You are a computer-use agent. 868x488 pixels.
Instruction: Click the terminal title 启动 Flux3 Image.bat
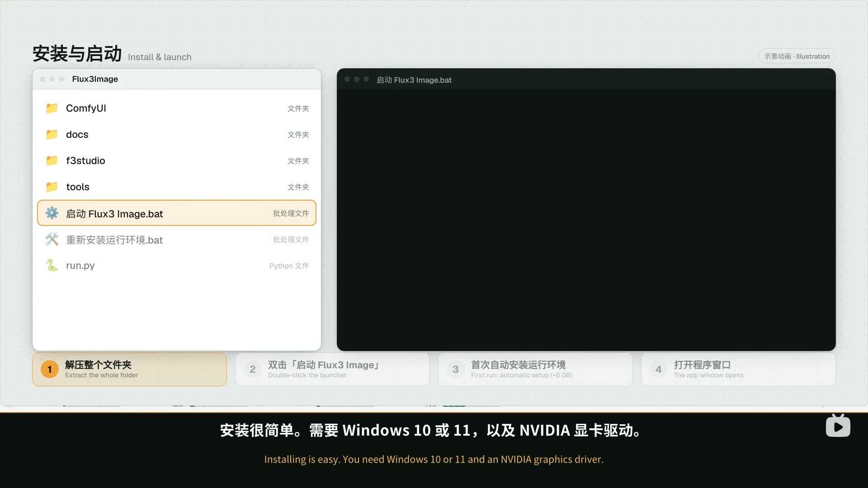414,80
